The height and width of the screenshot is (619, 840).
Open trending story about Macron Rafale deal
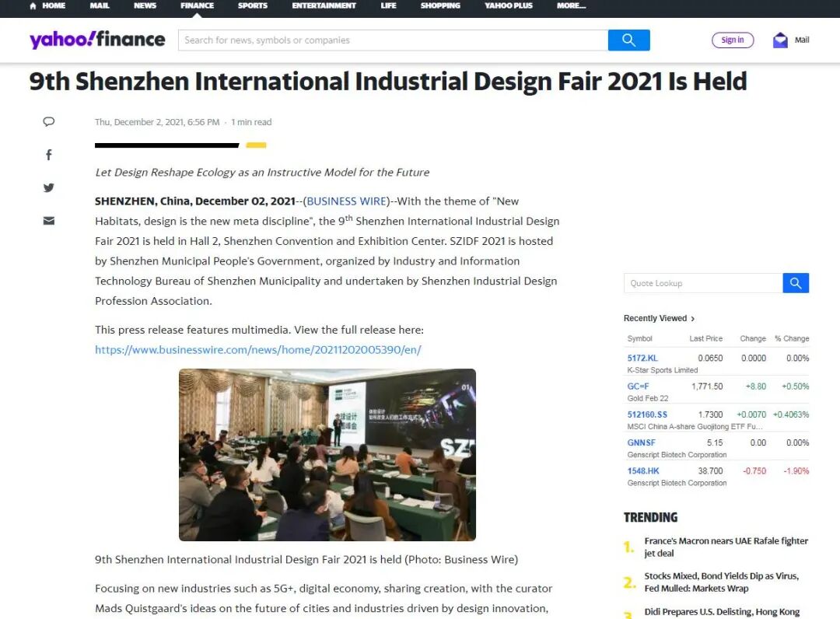(726, 547)
